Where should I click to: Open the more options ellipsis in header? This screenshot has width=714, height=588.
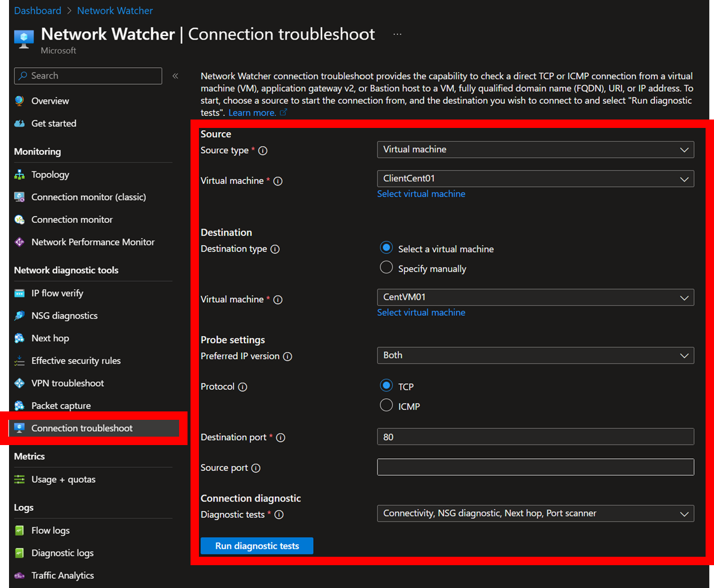point(397,34)
